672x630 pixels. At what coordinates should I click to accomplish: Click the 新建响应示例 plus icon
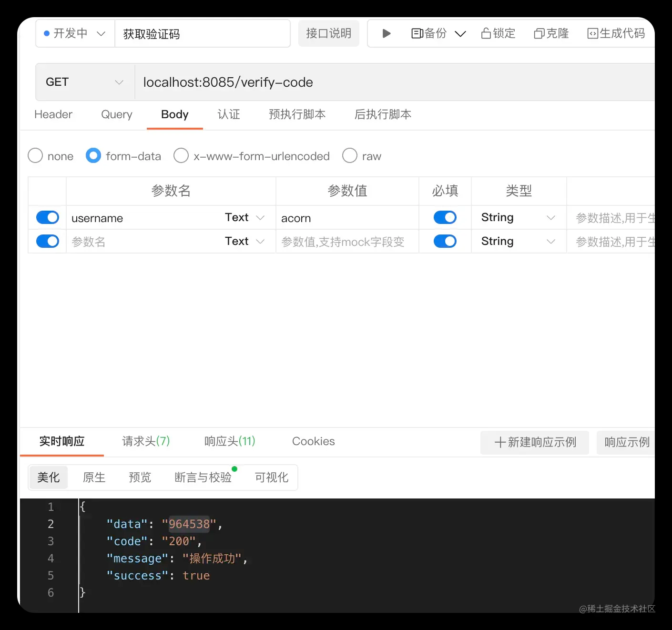(499, 442)
